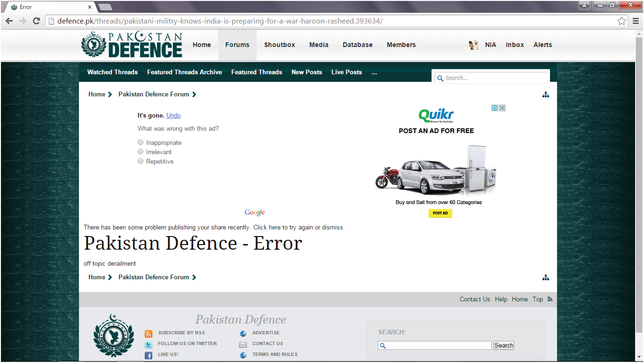Select the Inappropriate radio button
The width and height of the screenshot is (644, 363).
click(x=141, y=142)
